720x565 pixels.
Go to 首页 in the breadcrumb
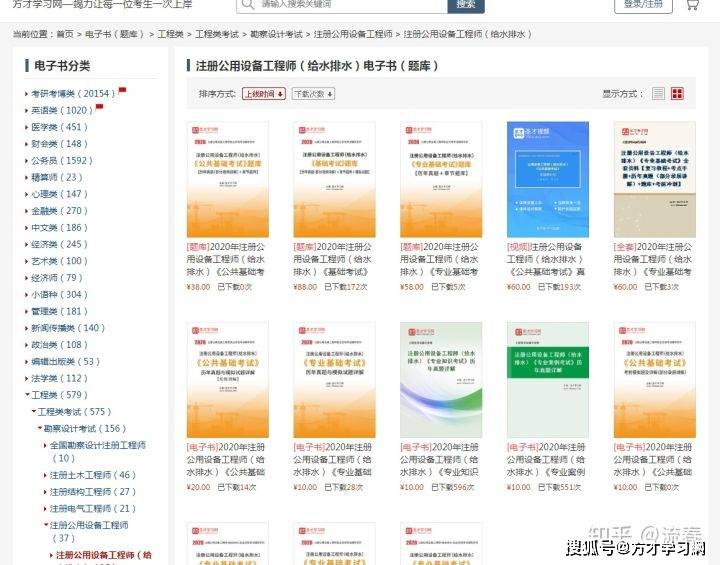pyautogui.click(x=65, y=34)
